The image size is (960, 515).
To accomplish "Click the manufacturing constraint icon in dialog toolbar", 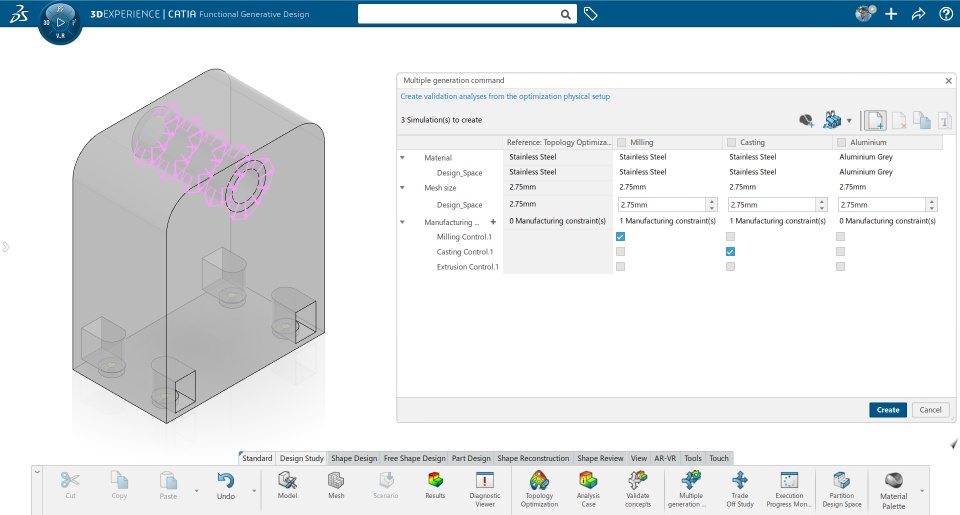I will pos(831,120).
